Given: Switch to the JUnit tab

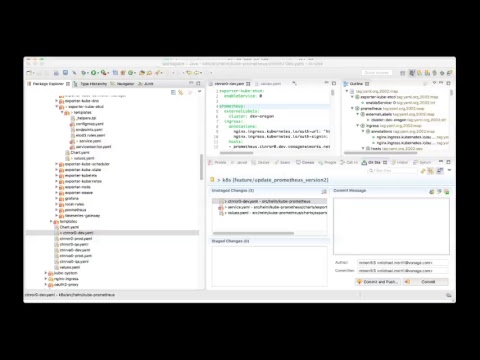Looking at the screenshot, I should click(146, 84).
